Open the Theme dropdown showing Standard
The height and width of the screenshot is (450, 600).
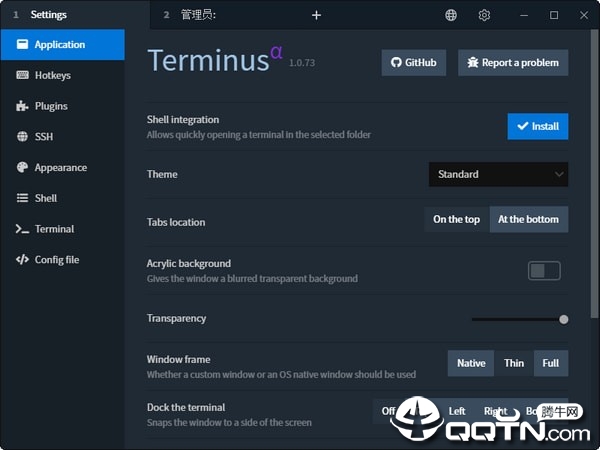click(x=498, y=174)
